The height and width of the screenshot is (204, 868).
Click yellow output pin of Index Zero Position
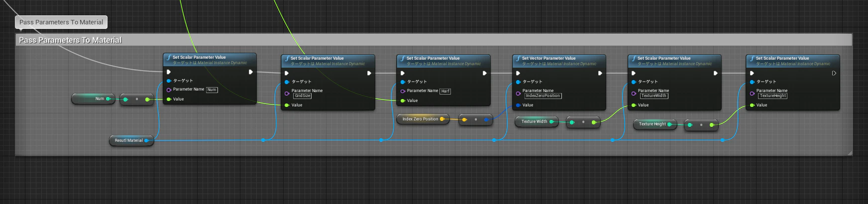pos(442,119)
